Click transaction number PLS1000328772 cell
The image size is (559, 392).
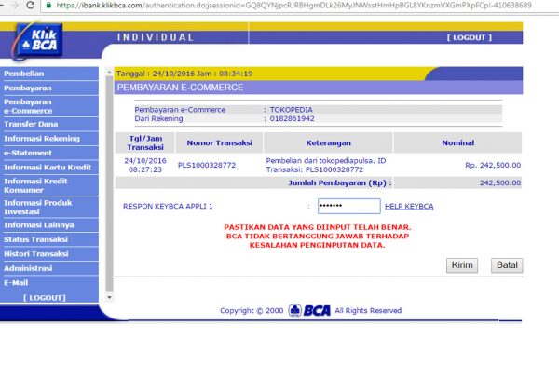[x=207, y=165]
